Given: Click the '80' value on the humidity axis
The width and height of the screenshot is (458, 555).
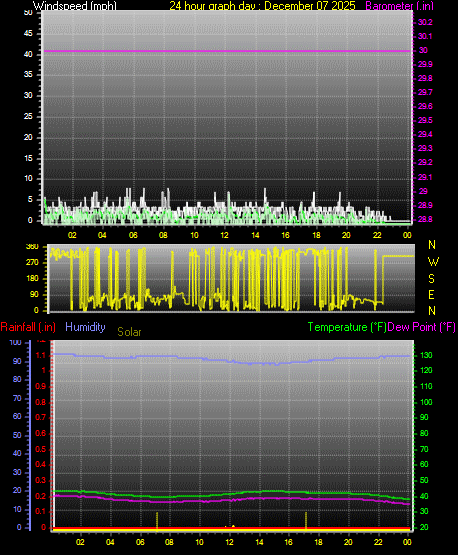Looking at the screenshot, I should coord(17,379).
